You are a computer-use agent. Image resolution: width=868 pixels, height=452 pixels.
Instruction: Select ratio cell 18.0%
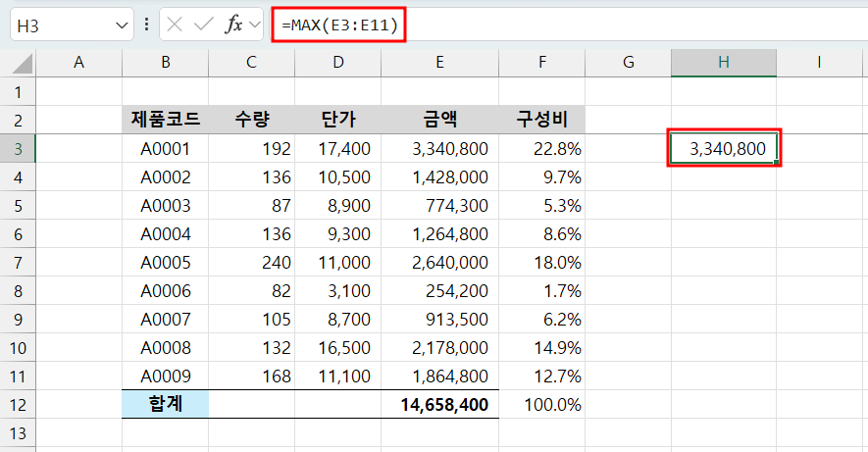pos(542,262)
